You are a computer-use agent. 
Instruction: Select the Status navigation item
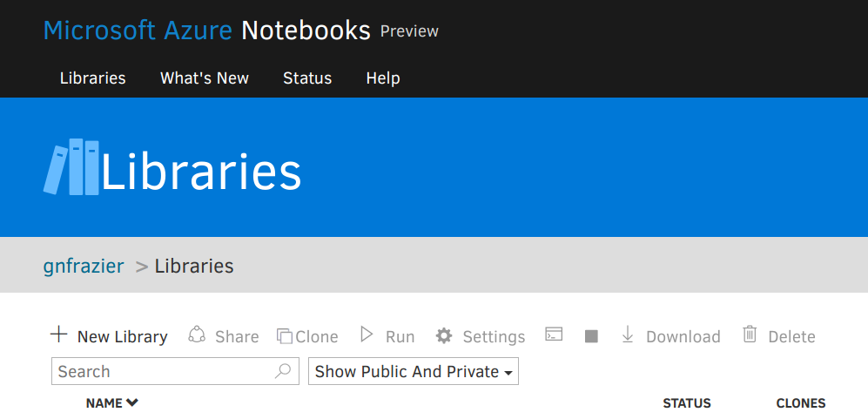[307, 78]
